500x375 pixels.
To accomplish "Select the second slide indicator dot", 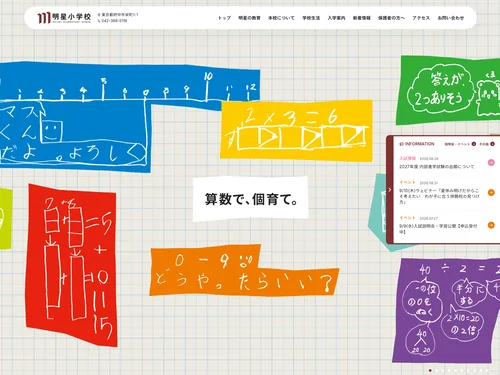I will 437,370.
